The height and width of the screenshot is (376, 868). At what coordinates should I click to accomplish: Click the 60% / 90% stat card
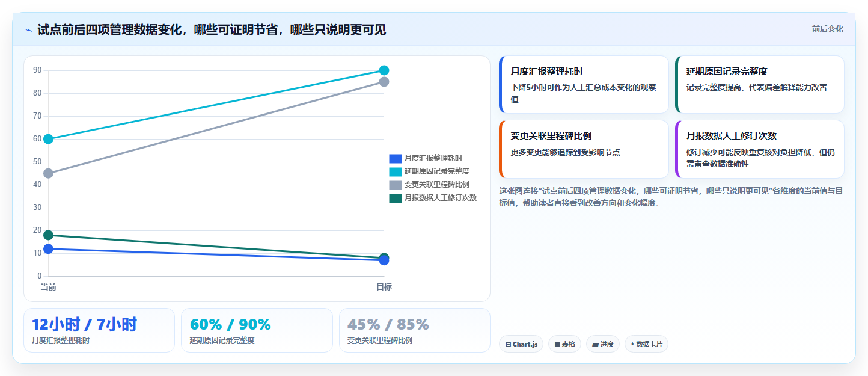pos(257,330)
